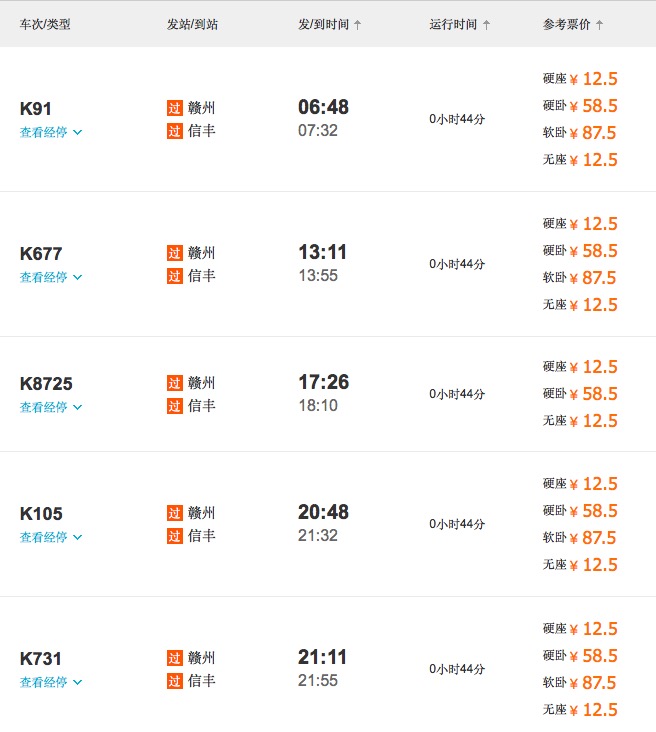656x732 pixels.
Task: Click the 过 icon beside 信丰 for K677
Action: [x=175, y=276]
